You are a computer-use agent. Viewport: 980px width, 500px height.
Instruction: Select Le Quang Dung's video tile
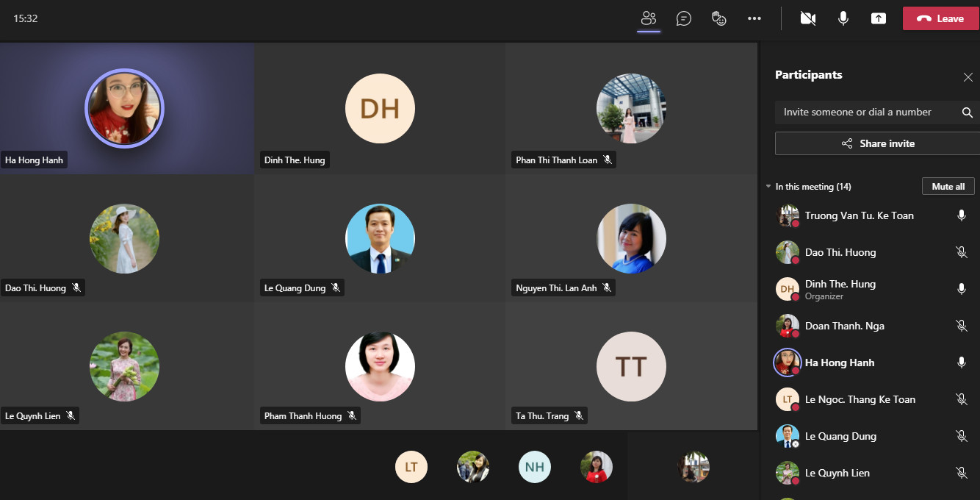[x=380, y=238]
